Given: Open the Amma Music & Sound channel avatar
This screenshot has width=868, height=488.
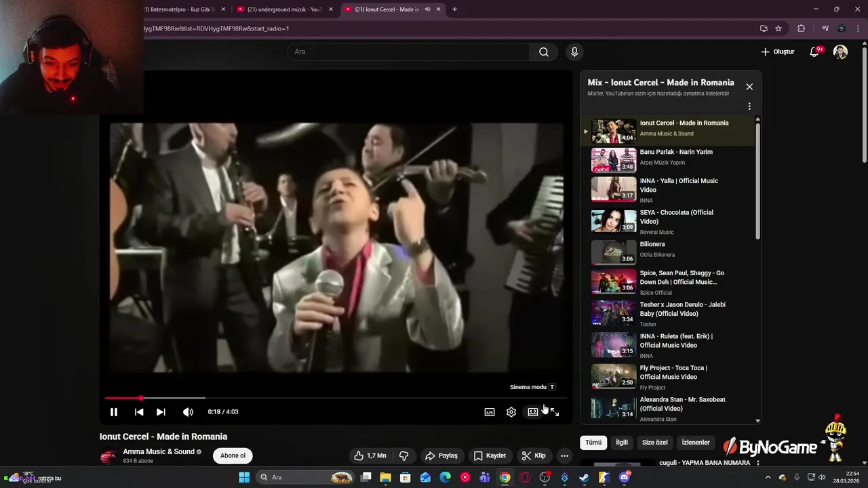Looking at the screenshot, I should point(108,457).
